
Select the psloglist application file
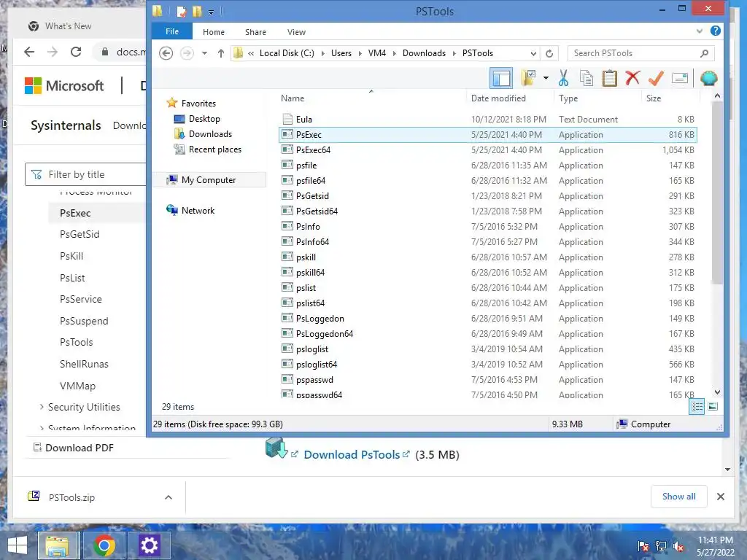[487, 349]
